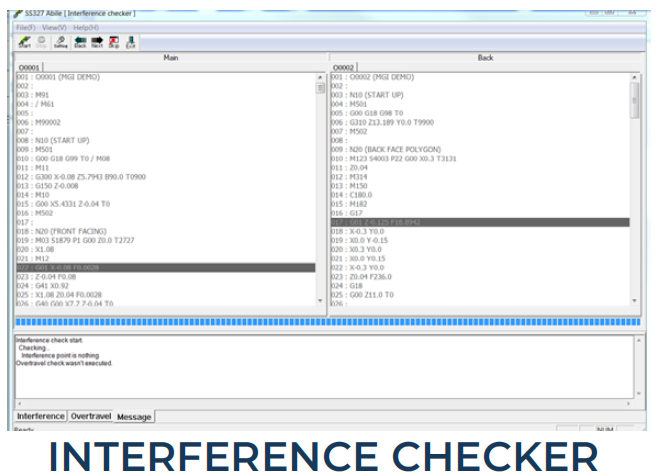This screenshot has height=476, width=657.
Task: Click the Start toolbar icon
Action: [24, 43]
